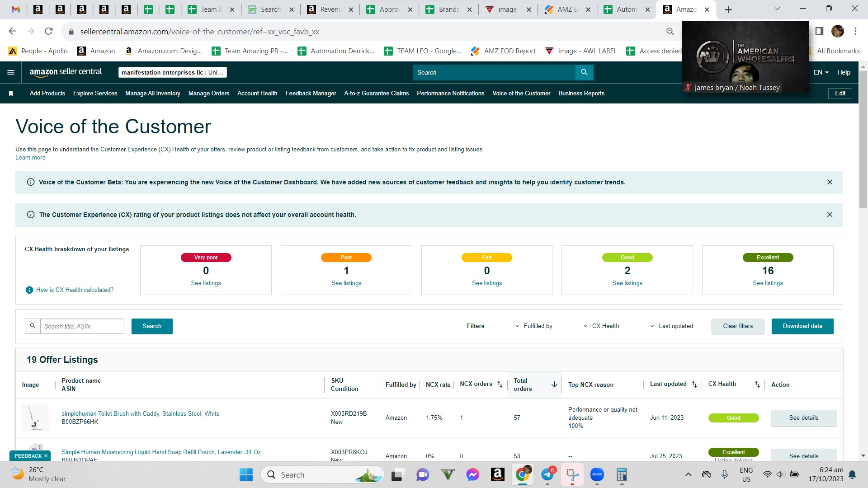Click the magnifier search button in header
Image resolution: width=868 pixels, height=488 pixels.
click(x=584, y=72)
